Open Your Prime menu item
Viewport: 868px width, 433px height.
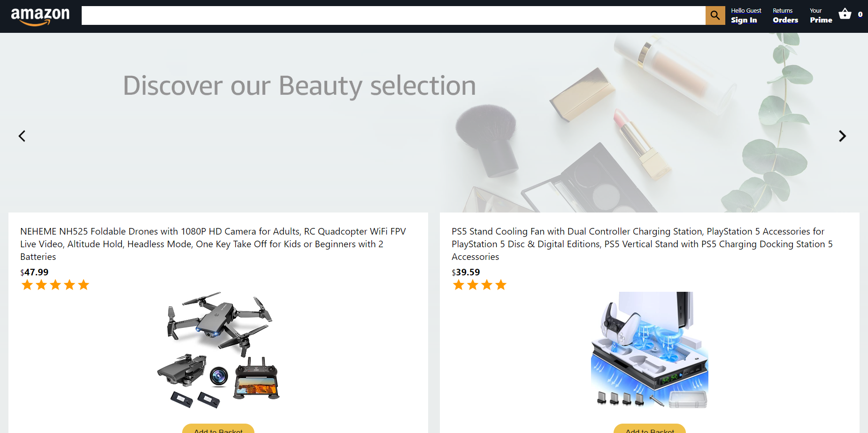coord(821,15)
